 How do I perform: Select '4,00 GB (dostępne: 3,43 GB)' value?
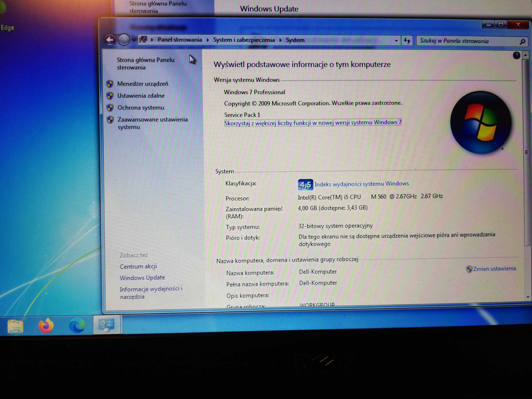[x=333, y=208]
